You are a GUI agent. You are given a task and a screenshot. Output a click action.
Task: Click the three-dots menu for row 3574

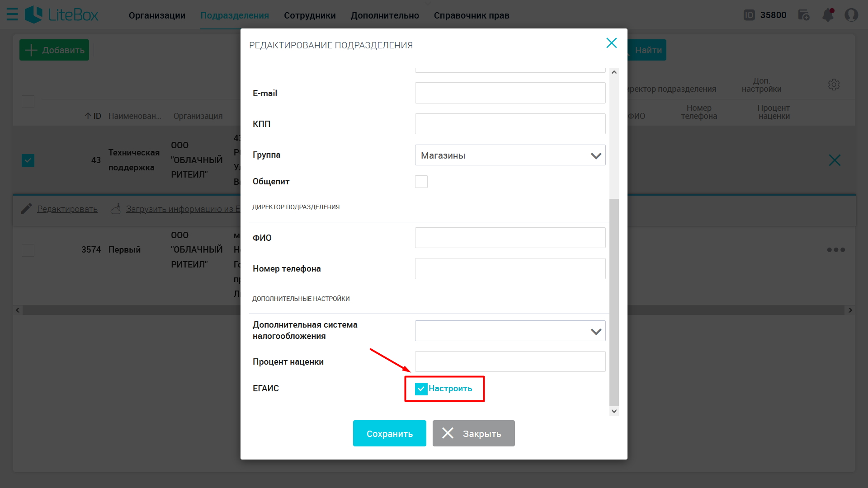coord(836,250)
